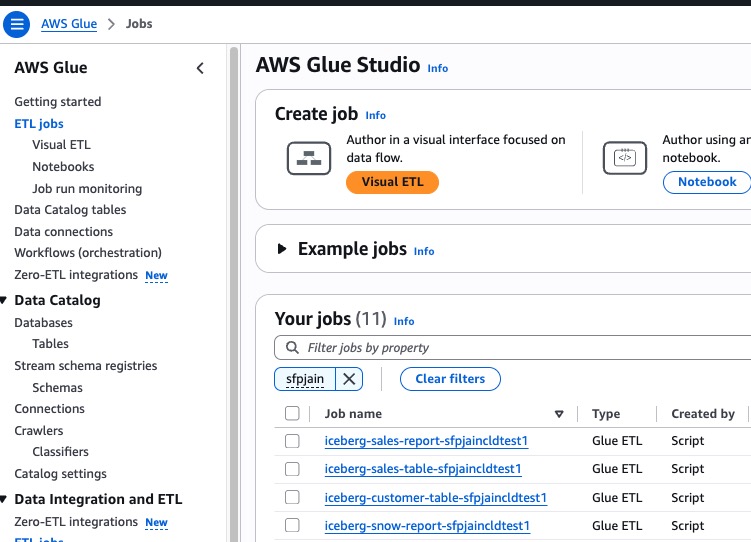
Task: Click the Notebook button
Action: coord(707,182)
